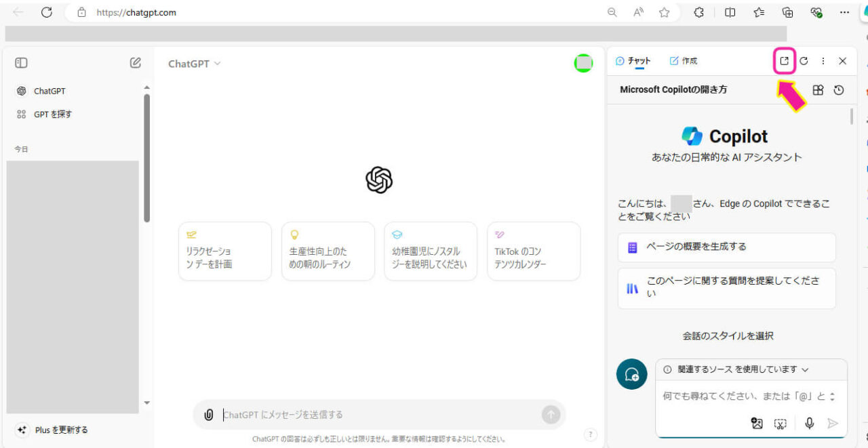Click the ChatGPT sidebar scrollbar
The width and height of the screenshot is (868, 448).
(147, 159)
